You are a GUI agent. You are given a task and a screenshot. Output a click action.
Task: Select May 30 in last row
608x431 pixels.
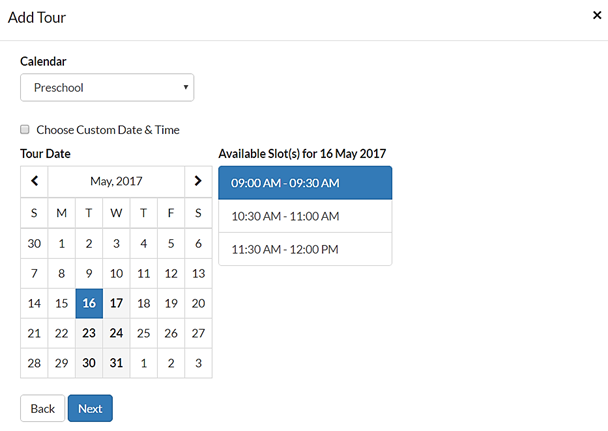coord(89,363)
